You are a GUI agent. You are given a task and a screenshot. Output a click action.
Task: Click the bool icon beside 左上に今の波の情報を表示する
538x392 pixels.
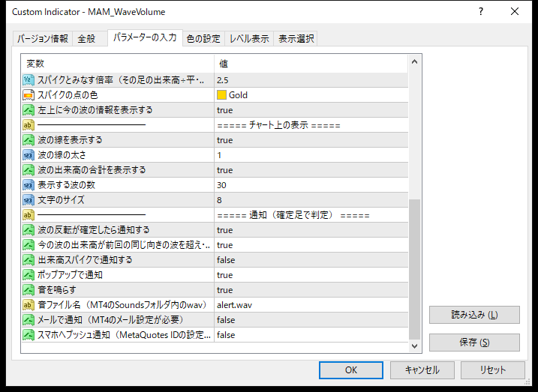(x=29, y=110)
